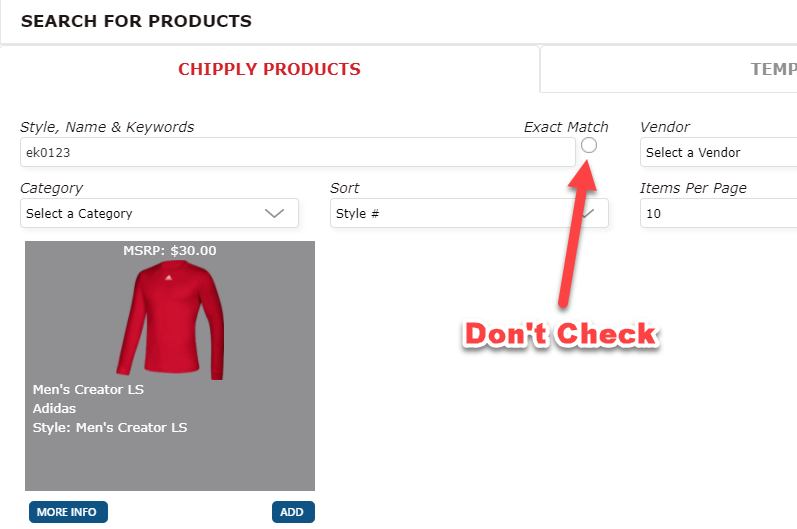Click the MSRP: $30.00 price text
This screenshot has height=529, width=797.
pyautogui.click(x=170, y=251)
